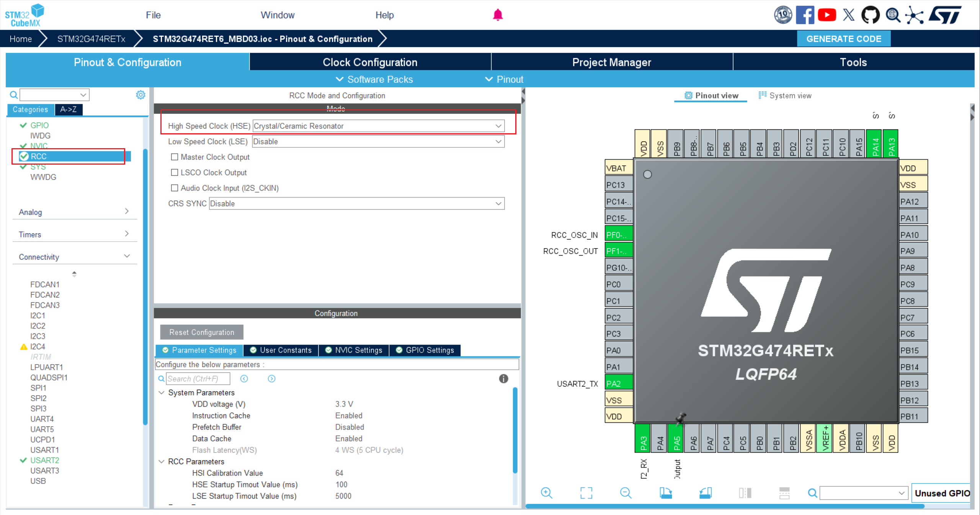This screenshot has width=980, height=515.
Task: Collapse System Parameters section
Action: pos(162,392)
